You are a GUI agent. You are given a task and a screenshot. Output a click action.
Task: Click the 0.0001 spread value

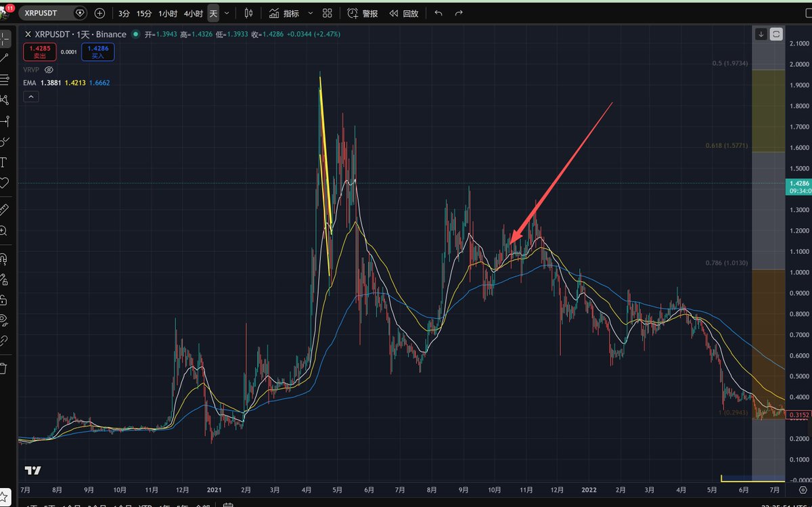click(x=69, y=51)
